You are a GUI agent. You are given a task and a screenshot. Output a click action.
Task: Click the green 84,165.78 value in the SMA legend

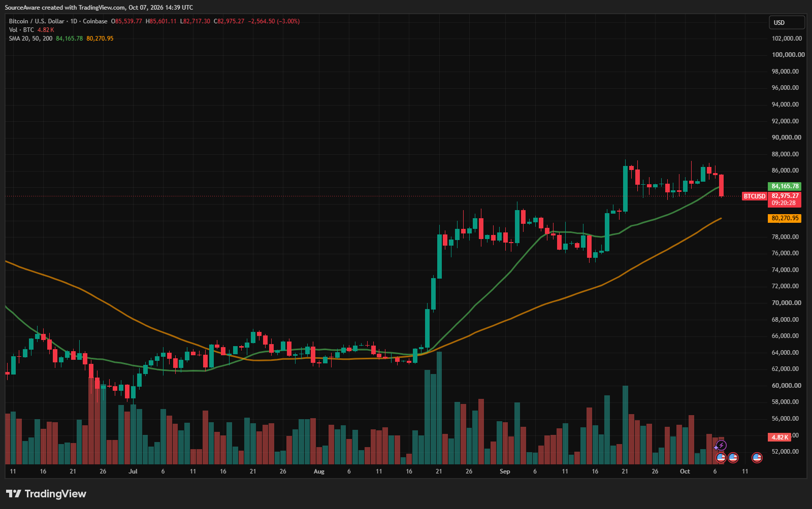(69, 39)
